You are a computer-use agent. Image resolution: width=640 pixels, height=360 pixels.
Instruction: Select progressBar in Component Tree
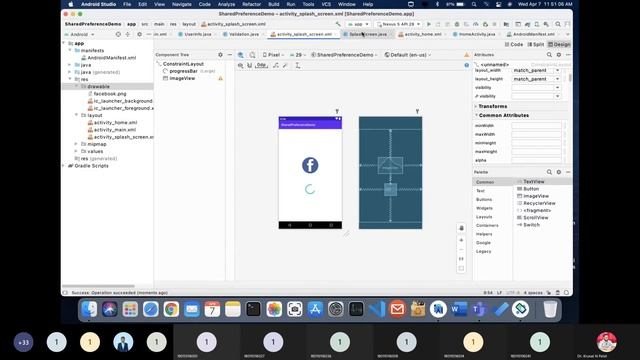(x=183, y=71)
